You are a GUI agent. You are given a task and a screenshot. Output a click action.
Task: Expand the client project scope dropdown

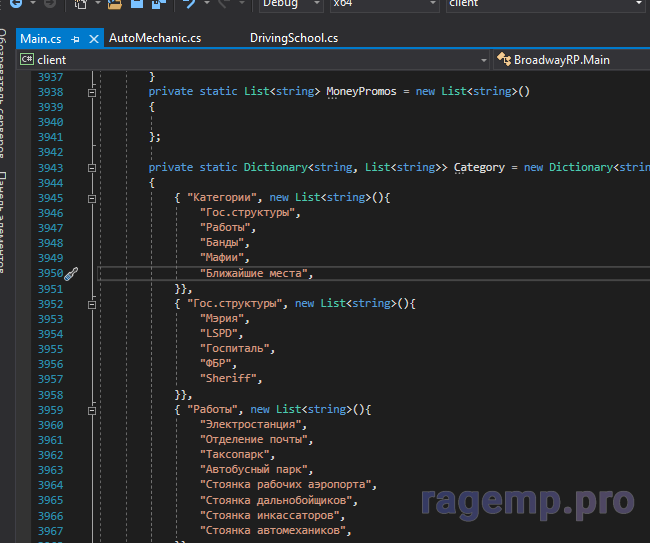tap(484, 60)
